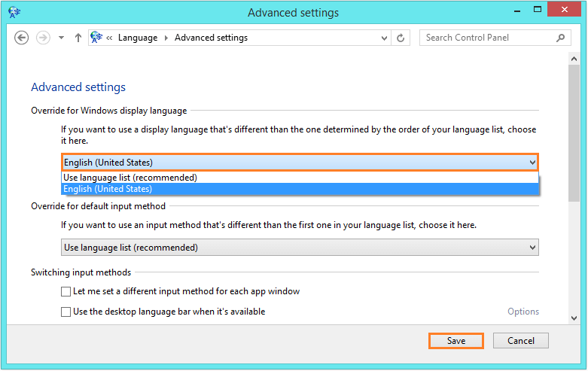Open language bar Options link
Screen dimensions: 588x371
pyautogui.click(x=523, y=312)
